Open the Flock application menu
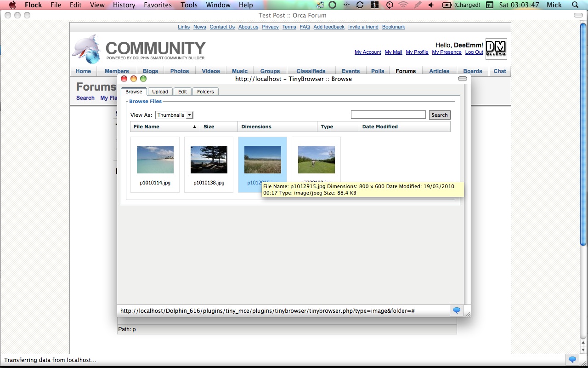Screen dimensions: 588x368 (34, 5)
